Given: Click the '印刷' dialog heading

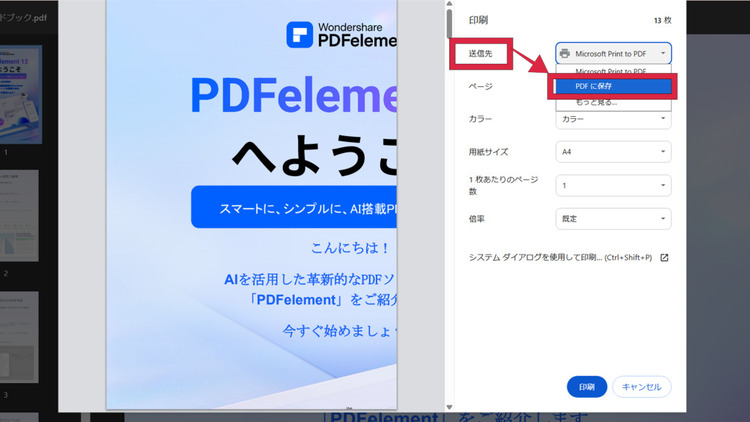Looking at the screenshot, I should 478,20.
